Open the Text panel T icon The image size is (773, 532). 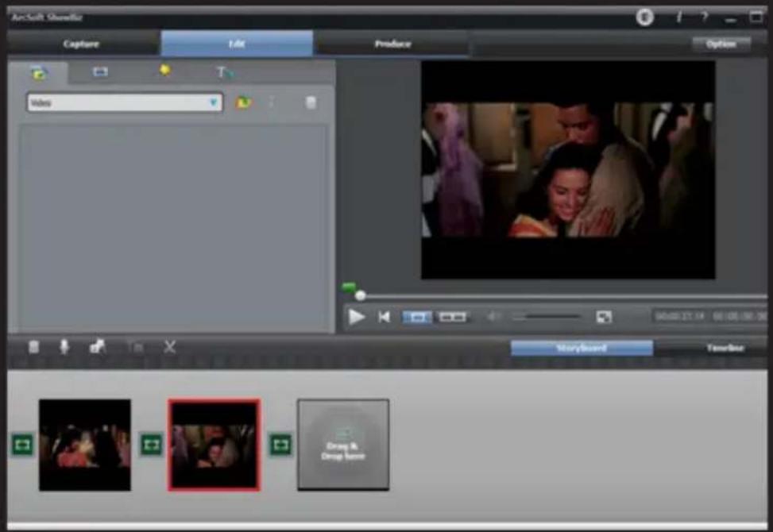[223, 70]
